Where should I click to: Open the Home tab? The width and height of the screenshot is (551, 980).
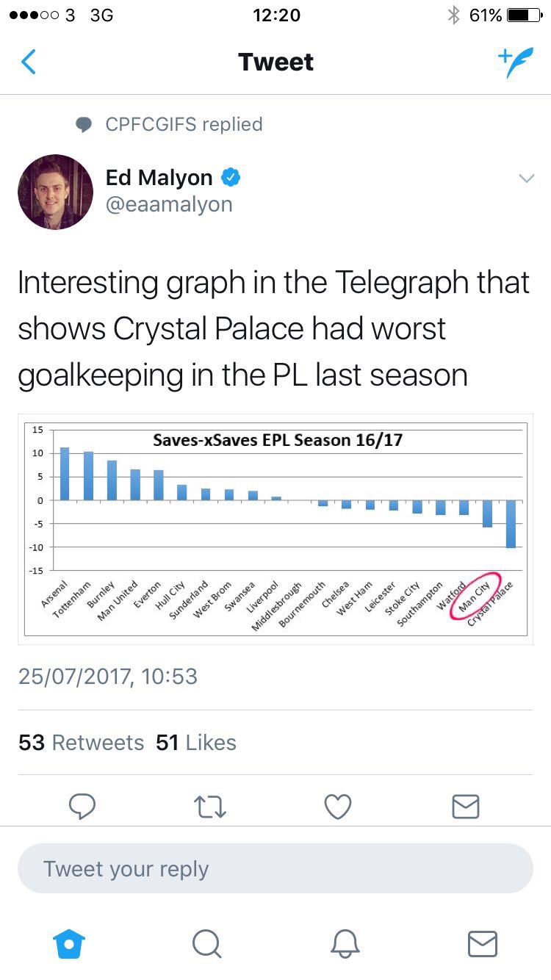[x=70, y=943]
